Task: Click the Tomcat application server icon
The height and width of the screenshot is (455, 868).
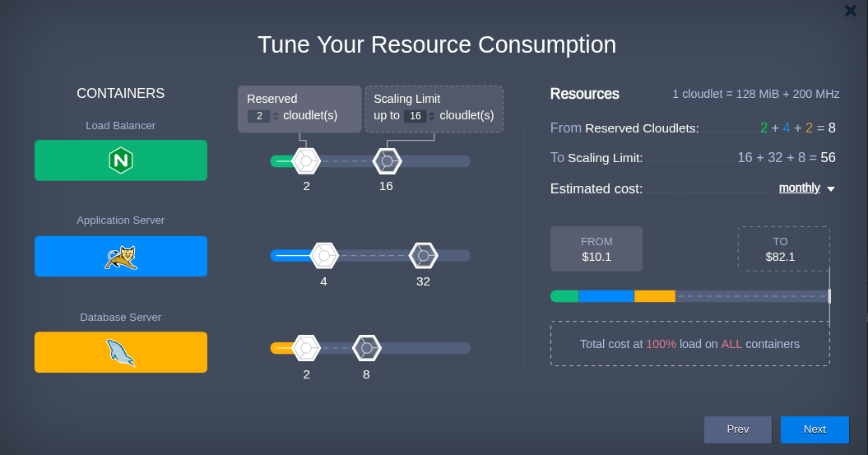Action: tap(121, 258)
